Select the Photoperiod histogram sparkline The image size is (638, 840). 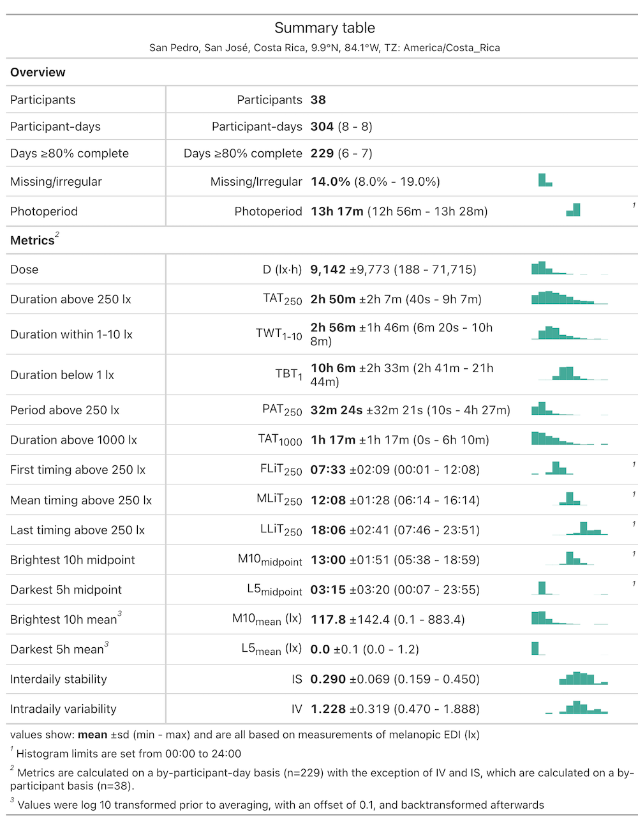click(x=574, y=210)
